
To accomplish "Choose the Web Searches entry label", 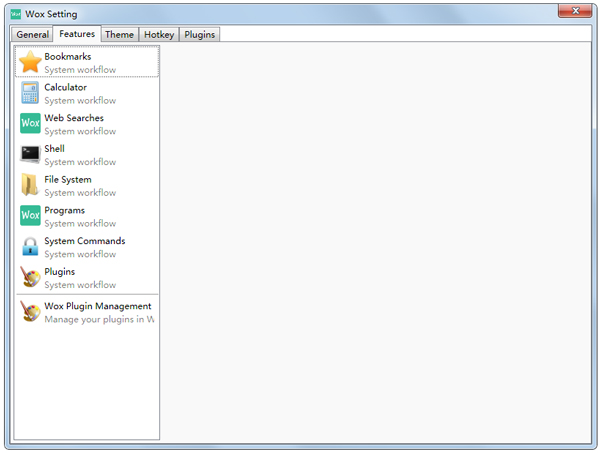I will [73, 118].
